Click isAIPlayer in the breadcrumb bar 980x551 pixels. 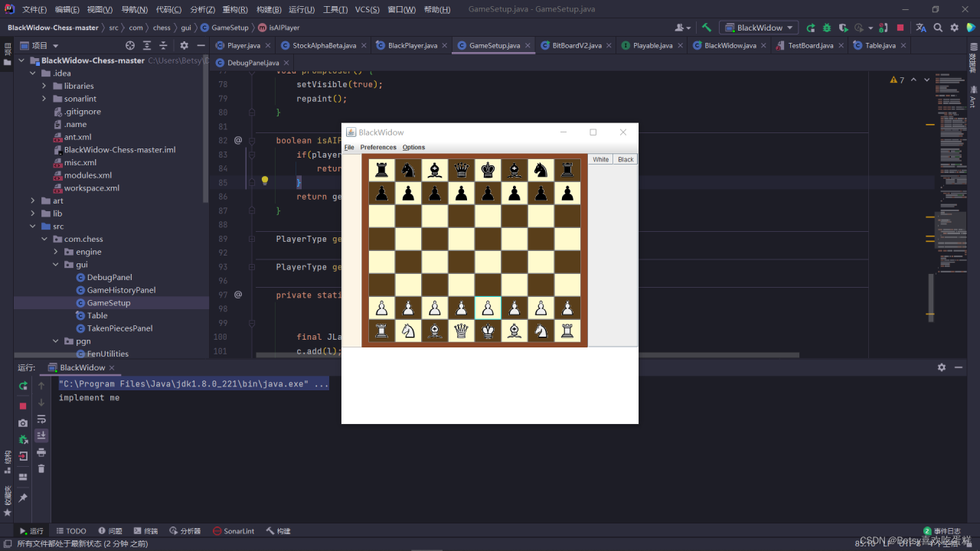click(x=284, y=28)
